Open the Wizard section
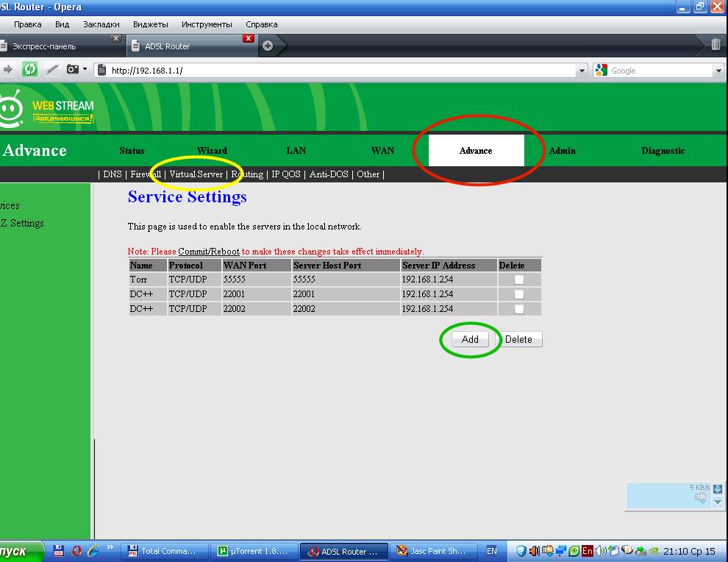This screenshot has height=562, width=728. click(212, 151)
